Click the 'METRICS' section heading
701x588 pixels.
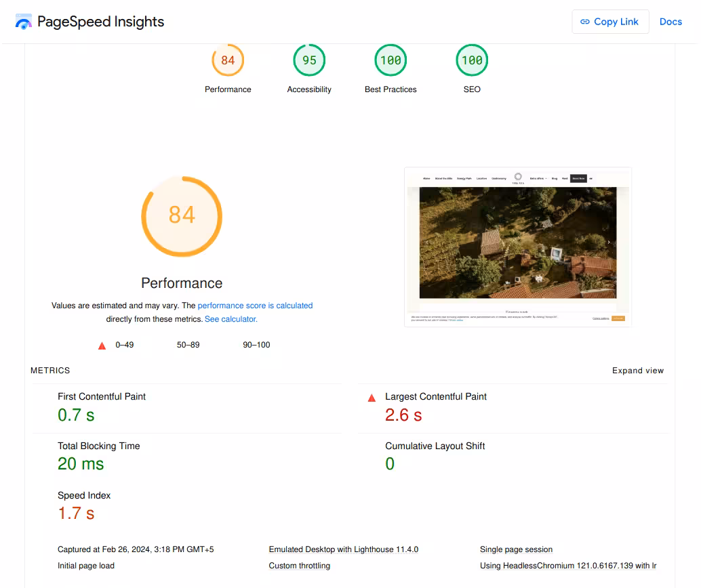click(x=51, y=371)
